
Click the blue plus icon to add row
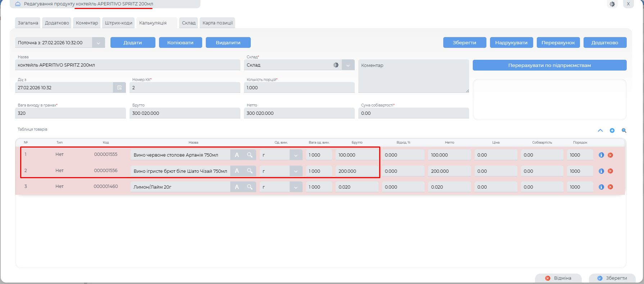click(x=612, y=131)
